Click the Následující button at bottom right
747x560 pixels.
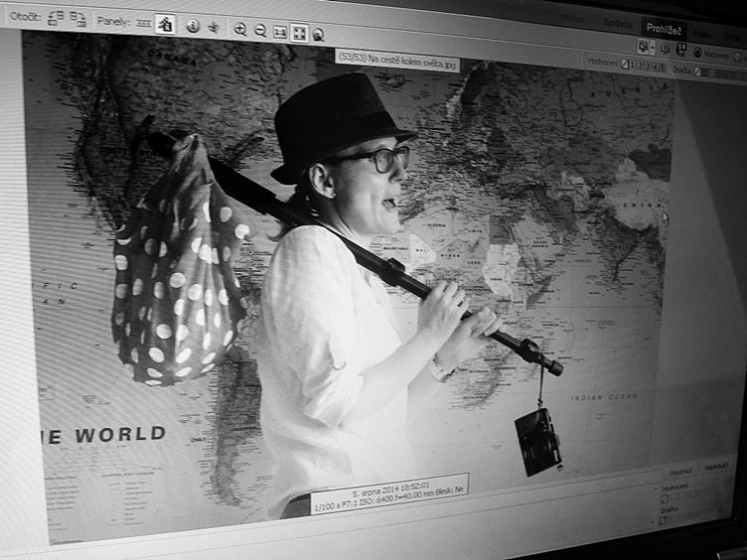[716, 467]
